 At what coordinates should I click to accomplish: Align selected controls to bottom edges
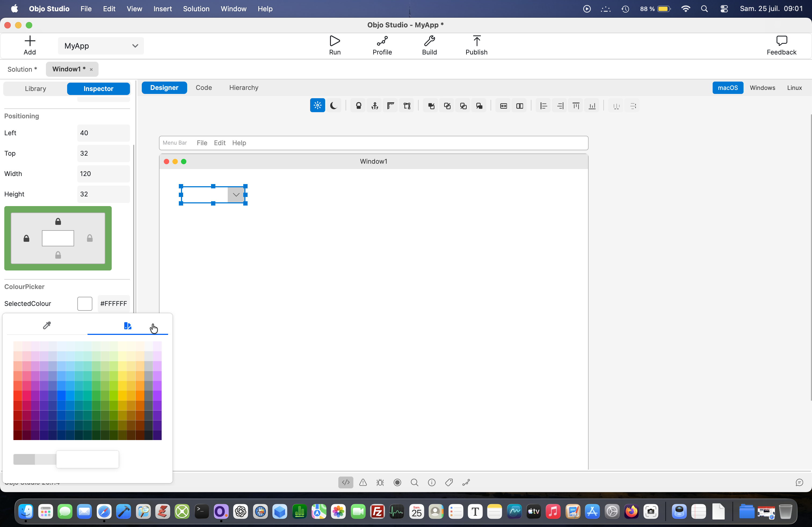[592, 106]
